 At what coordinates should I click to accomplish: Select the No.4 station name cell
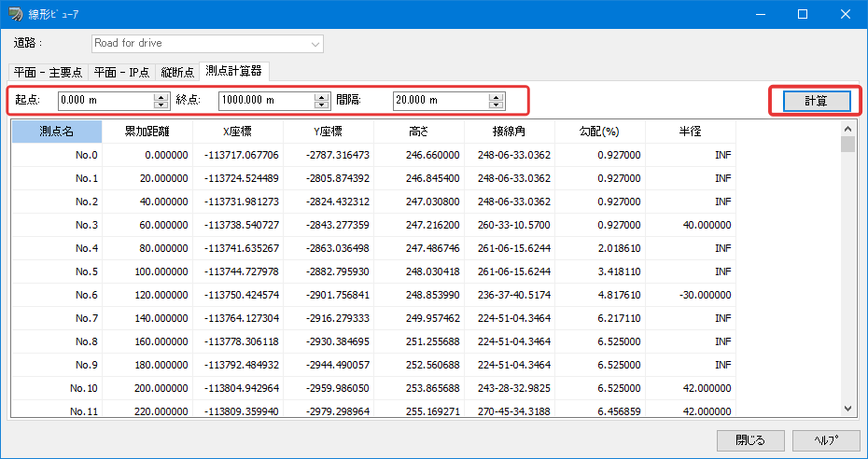pos(56,248)
